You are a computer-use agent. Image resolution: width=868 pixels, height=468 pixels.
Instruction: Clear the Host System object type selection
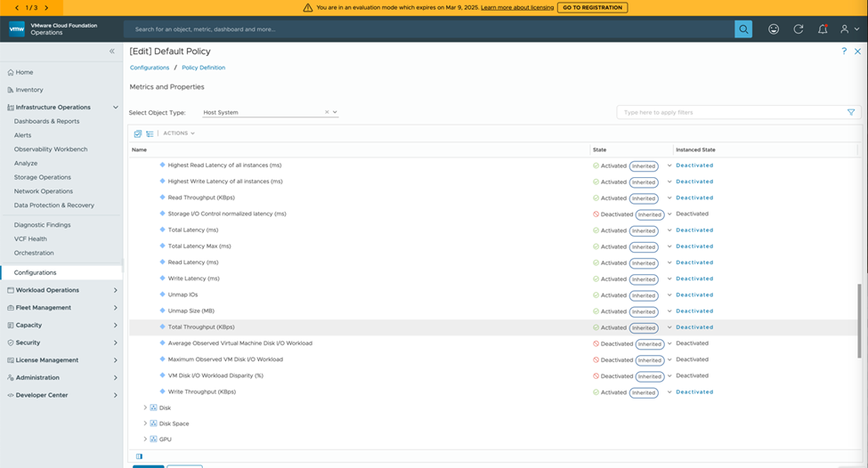coord(327,112)
